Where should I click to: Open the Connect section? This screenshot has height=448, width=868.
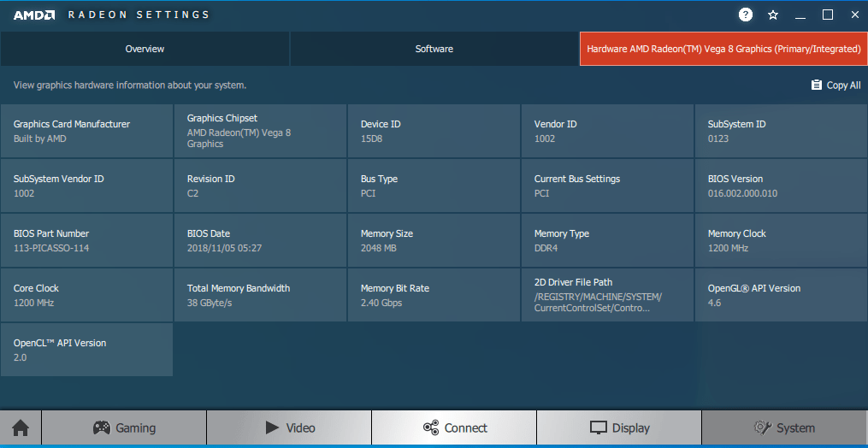click(x=454, y=427)
